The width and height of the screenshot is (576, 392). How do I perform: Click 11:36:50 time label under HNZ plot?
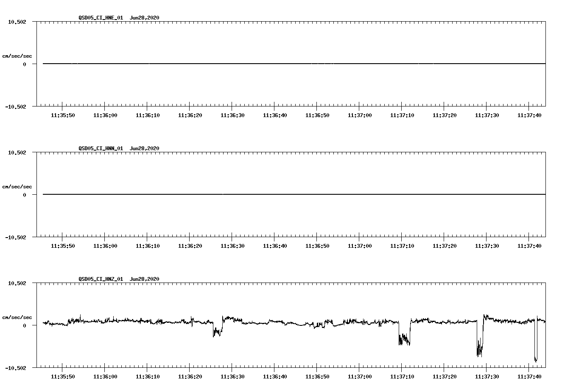coord(317,377)
